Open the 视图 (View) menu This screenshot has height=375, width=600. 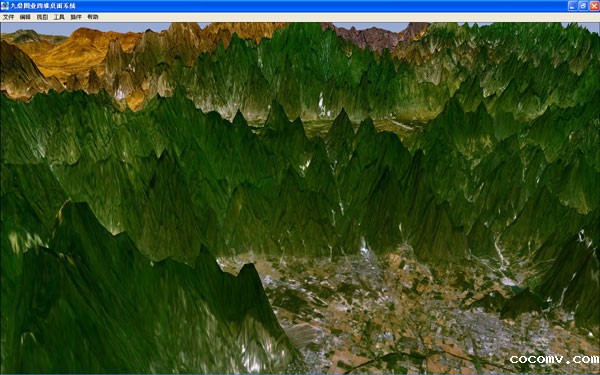pos(42,17)
